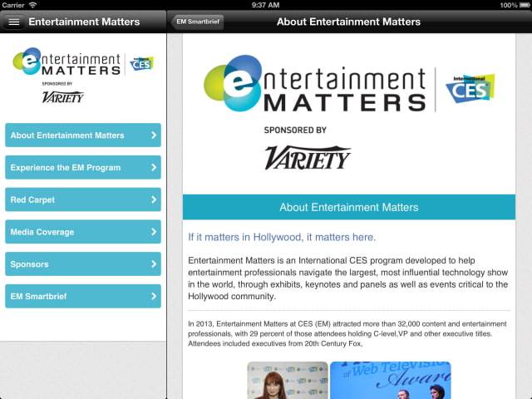532x399 pixels.
Task: Open the Sponsors section
Action: click(x=83, y=264)
